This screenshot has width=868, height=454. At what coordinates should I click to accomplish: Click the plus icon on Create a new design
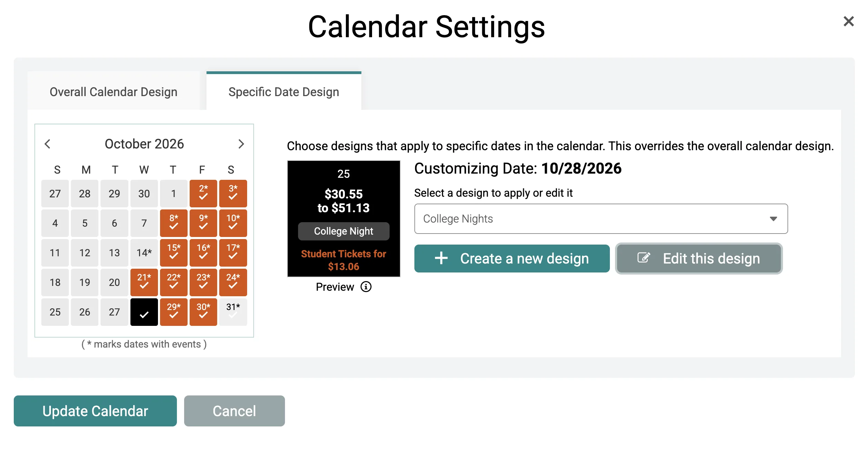coord(441,258)
